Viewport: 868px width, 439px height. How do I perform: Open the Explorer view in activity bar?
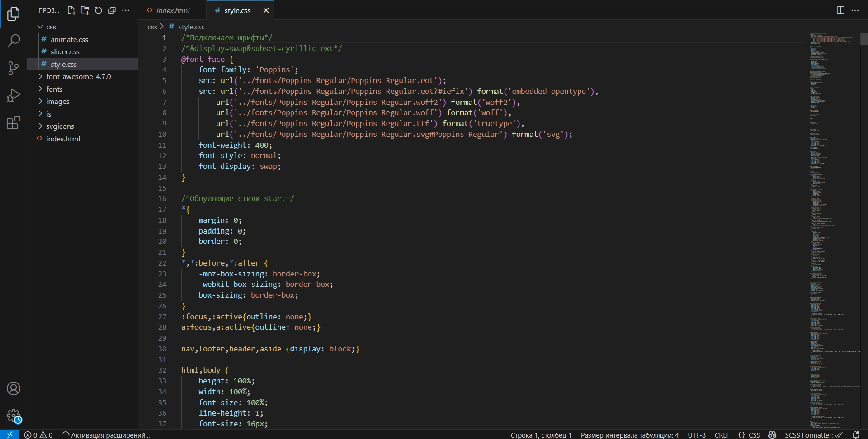pos(14,14)
